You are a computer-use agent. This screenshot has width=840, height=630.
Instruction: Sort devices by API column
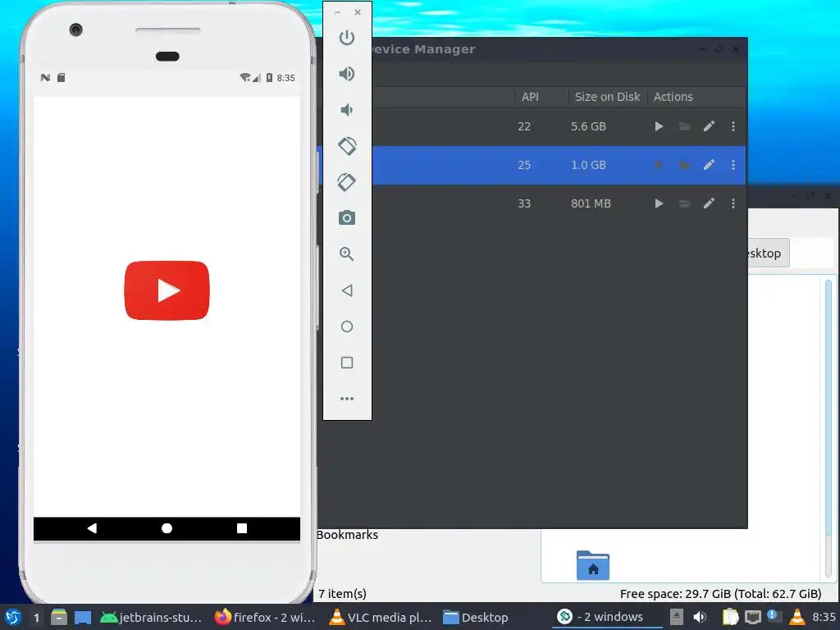click(541, 97)
